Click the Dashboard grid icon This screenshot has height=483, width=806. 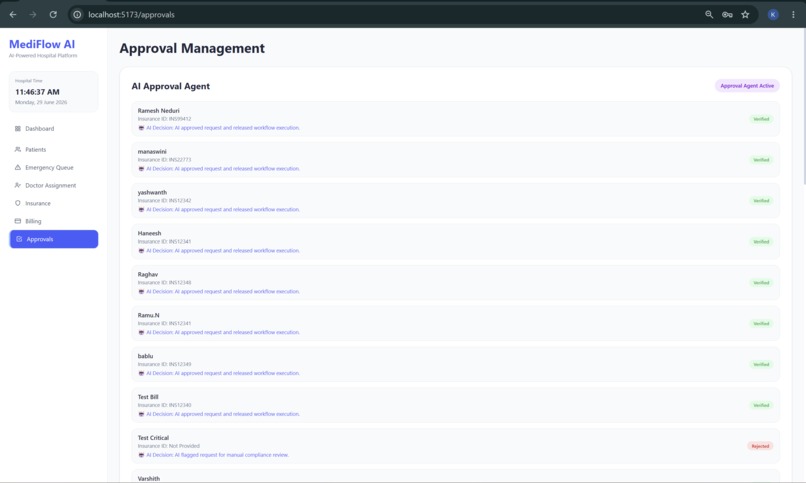pos(18,128)
